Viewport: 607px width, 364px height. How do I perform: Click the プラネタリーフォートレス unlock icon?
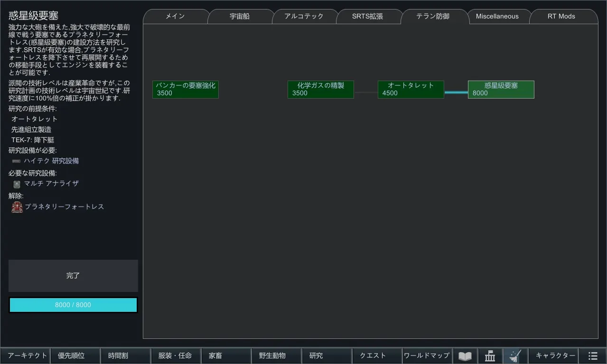(17, 207)
